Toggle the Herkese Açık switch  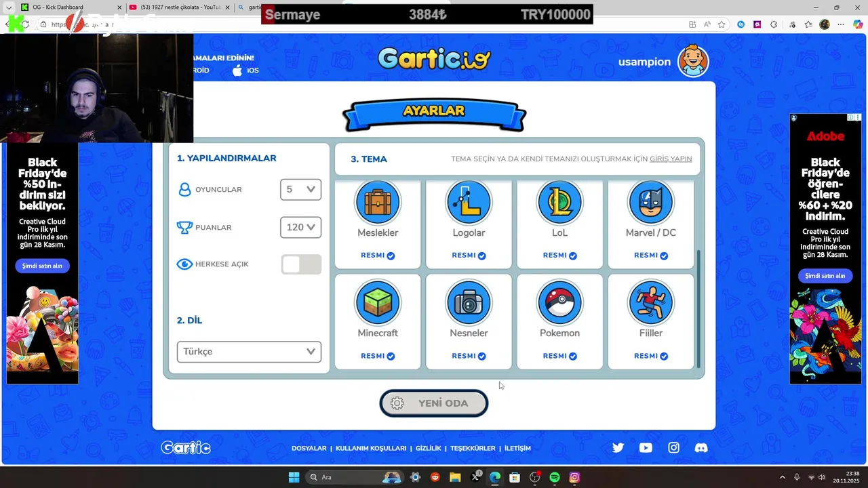click(301, 264)
